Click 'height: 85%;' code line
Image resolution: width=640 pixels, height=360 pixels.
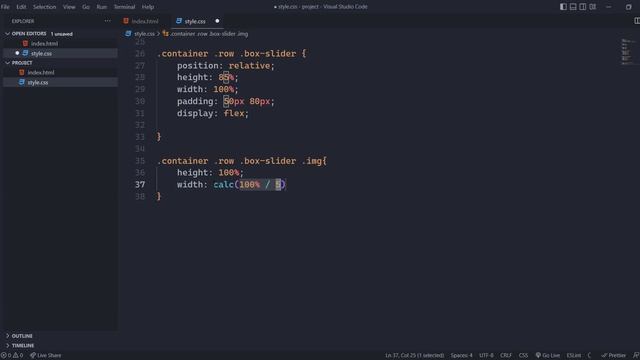coord(207,77)
